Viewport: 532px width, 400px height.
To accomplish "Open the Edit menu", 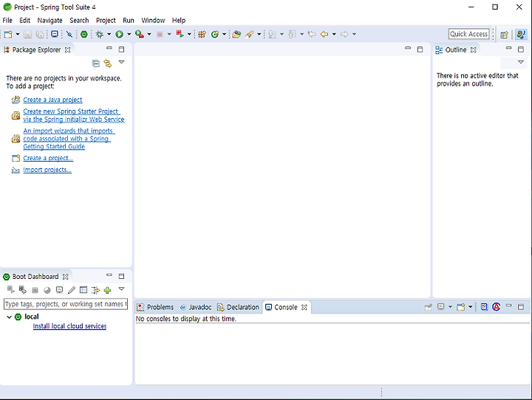I will tap(25, 21).
